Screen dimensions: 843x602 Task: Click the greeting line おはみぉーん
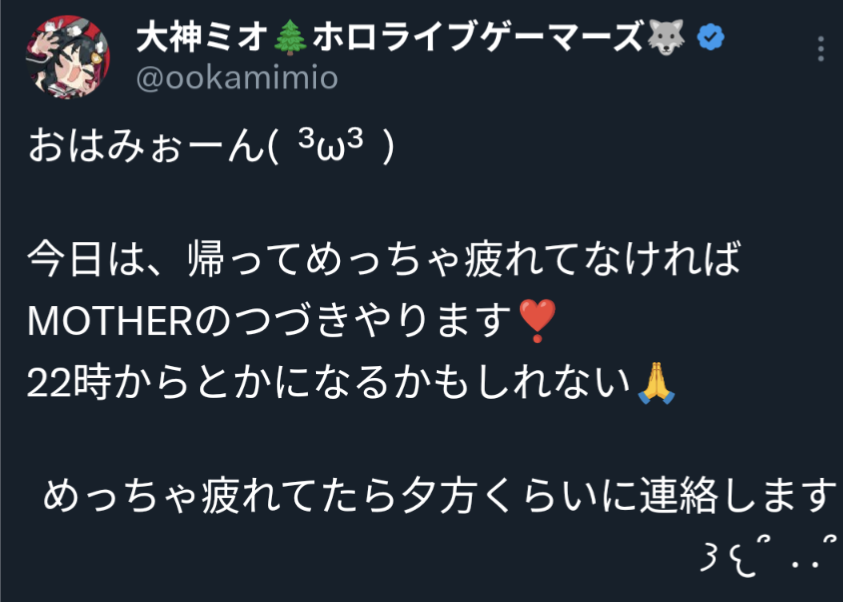[146, 146]
